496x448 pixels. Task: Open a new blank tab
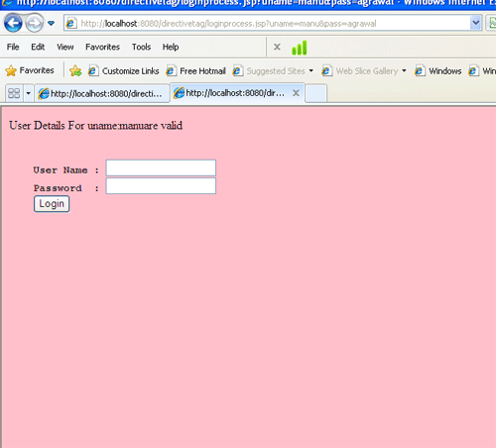coord(315,93)
